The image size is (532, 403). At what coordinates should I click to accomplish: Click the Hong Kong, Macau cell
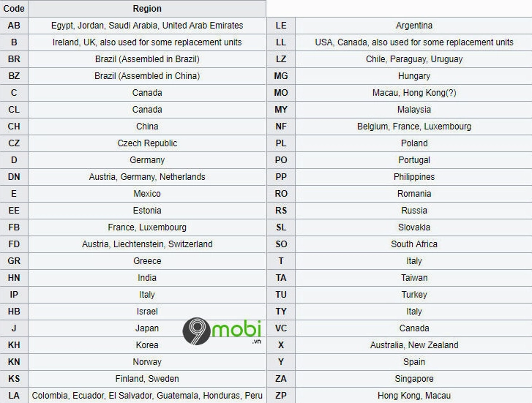click(414, 396)
